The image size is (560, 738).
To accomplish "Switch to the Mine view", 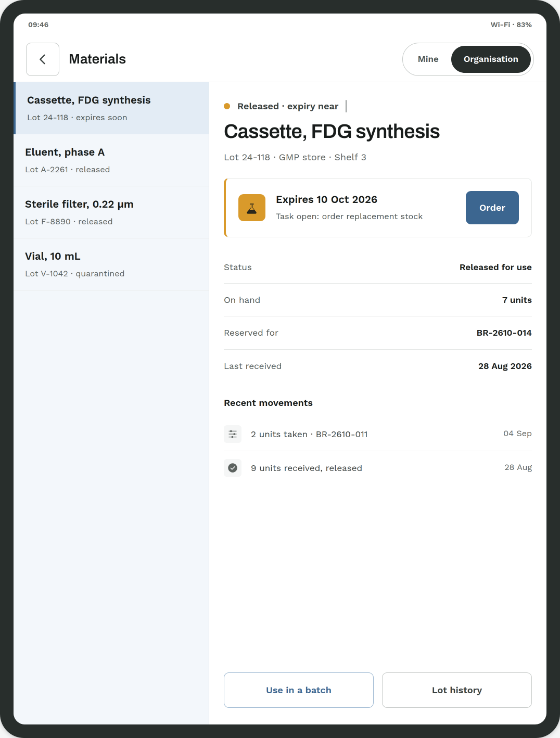I will click(428, 59).
